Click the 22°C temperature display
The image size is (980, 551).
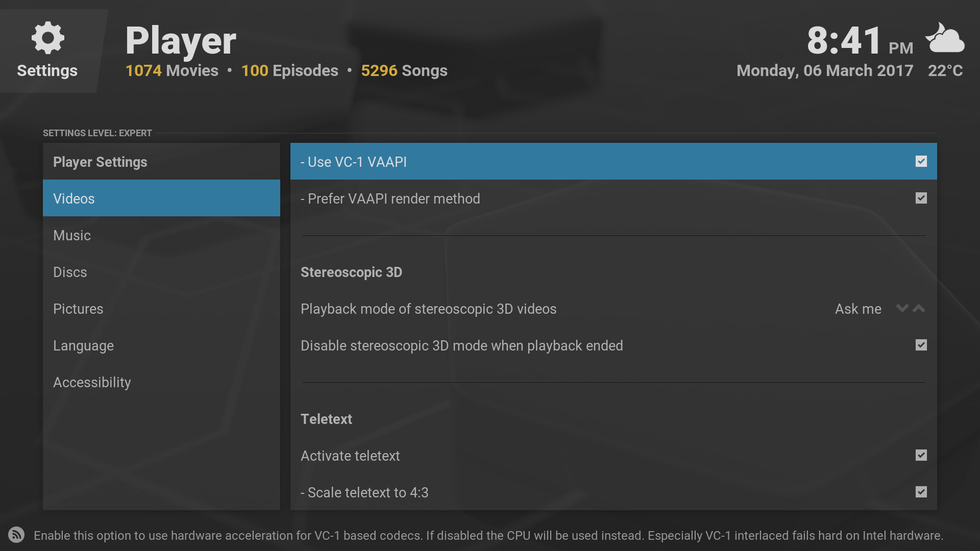[945, 70]
